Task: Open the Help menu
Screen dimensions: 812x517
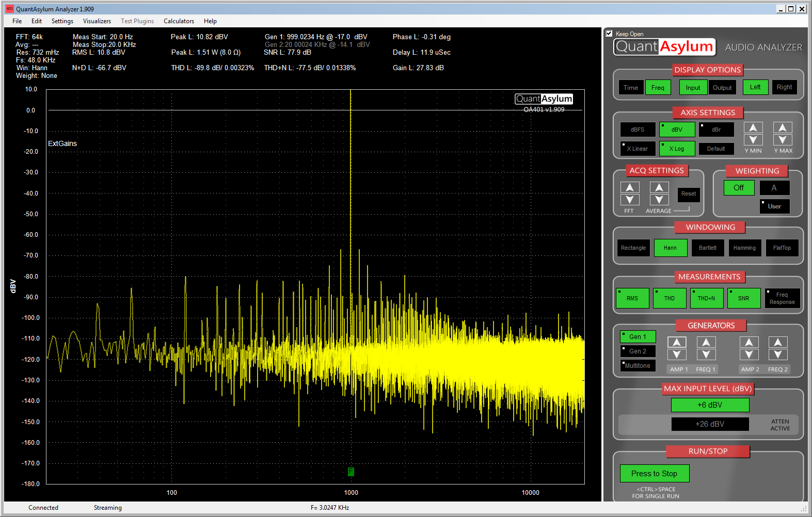Action: (210, 21)
